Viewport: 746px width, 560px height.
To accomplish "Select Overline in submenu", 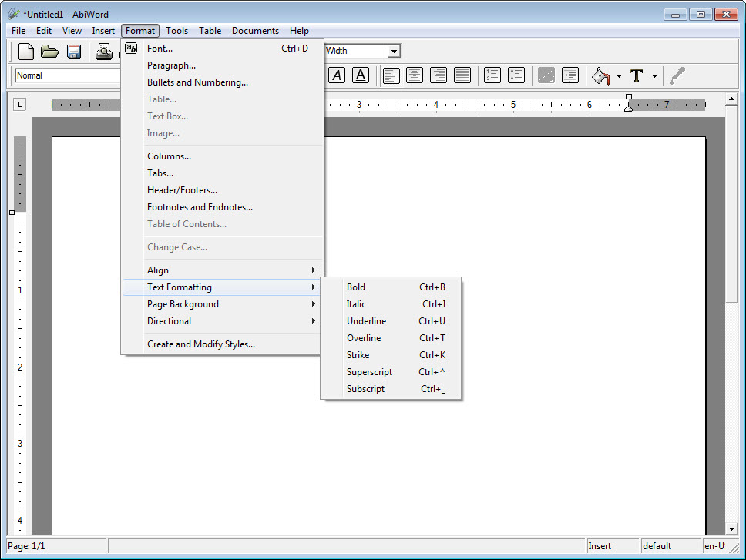I will click(391, 338).
